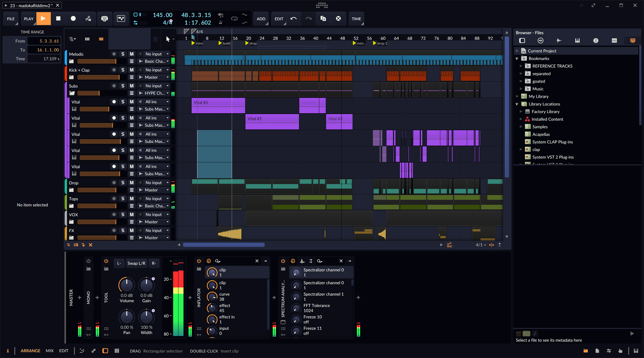Arm record on the VOX track
Viewport: 644px width, 358px height.
point(114,215)
